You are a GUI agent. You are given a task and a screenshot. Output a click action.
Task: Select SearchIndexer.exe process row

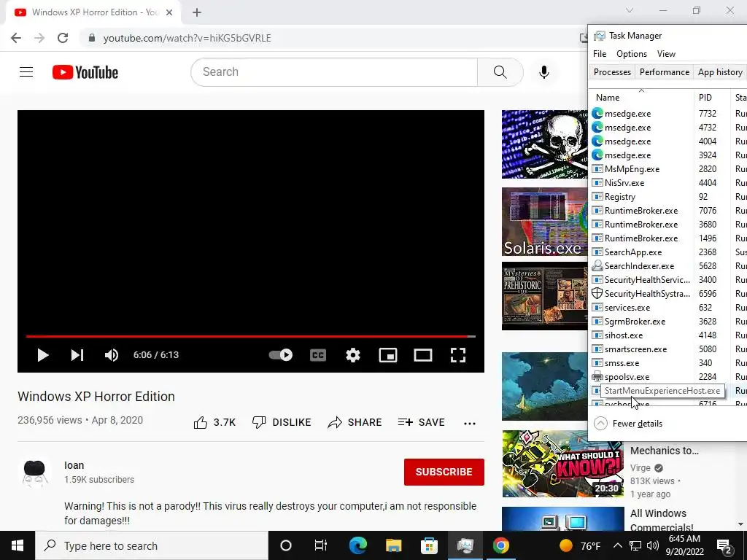click(x=668, y=265)
